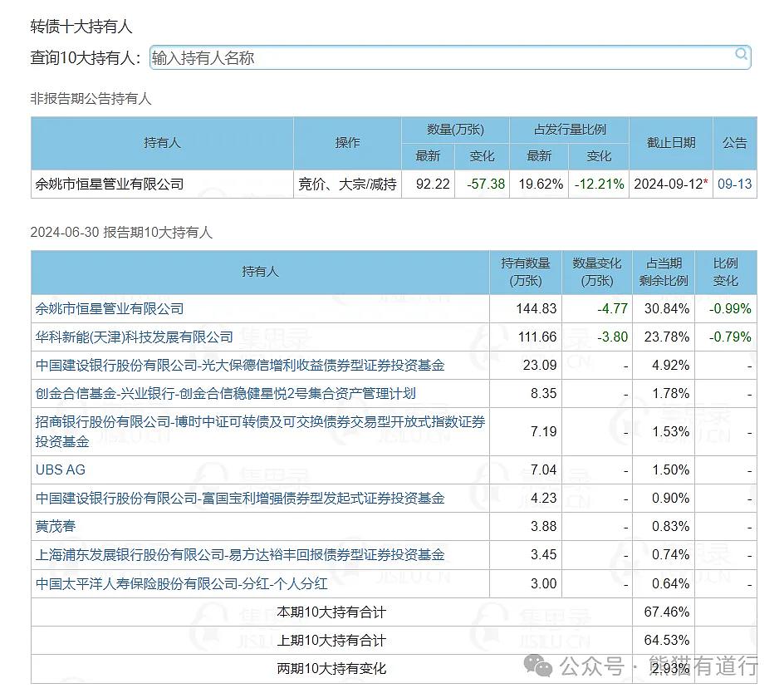Click the search magnifier icon
This screenshot has height=698, width=784.
coord(741,55)
